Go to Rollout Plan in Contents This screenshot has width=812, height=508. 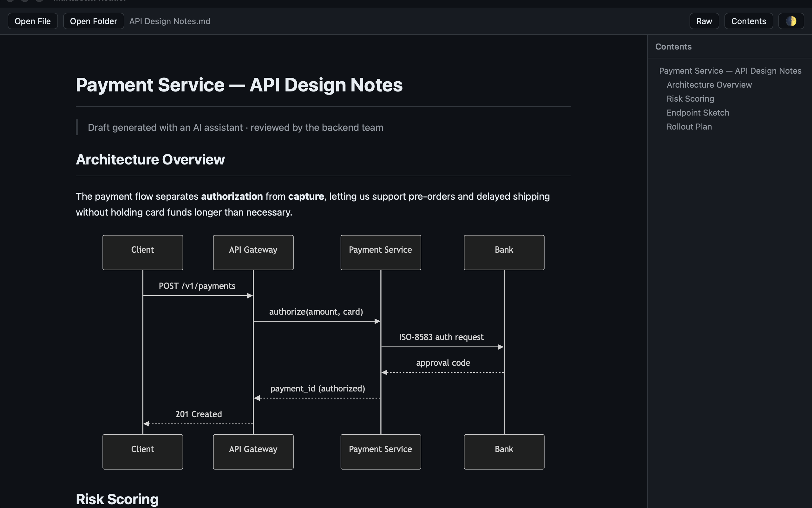click(x=689, y=127)
